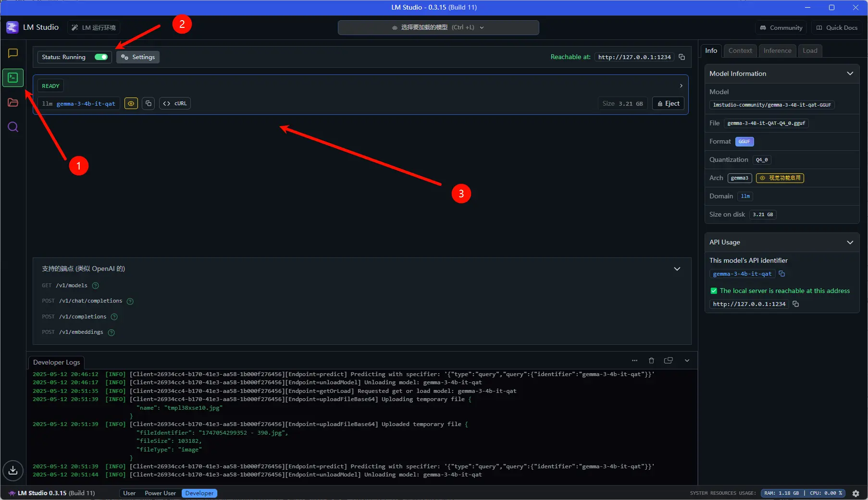The height and width of the screenshot is (500, 868).
Task: Click the local server reachable checkbox
Action: click(x=714, y=291)
